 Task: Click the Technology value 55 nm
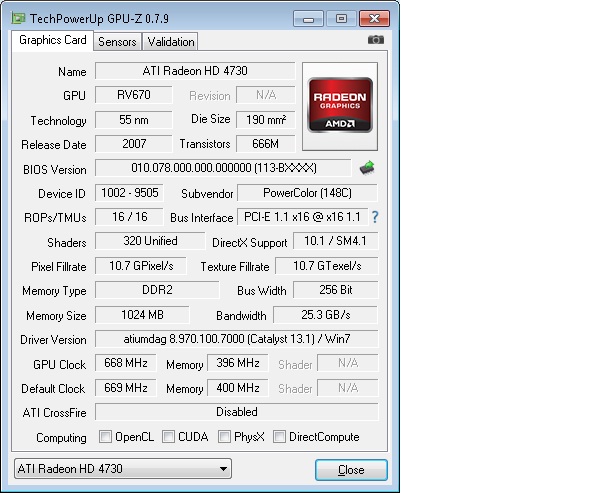click(134, 120)
